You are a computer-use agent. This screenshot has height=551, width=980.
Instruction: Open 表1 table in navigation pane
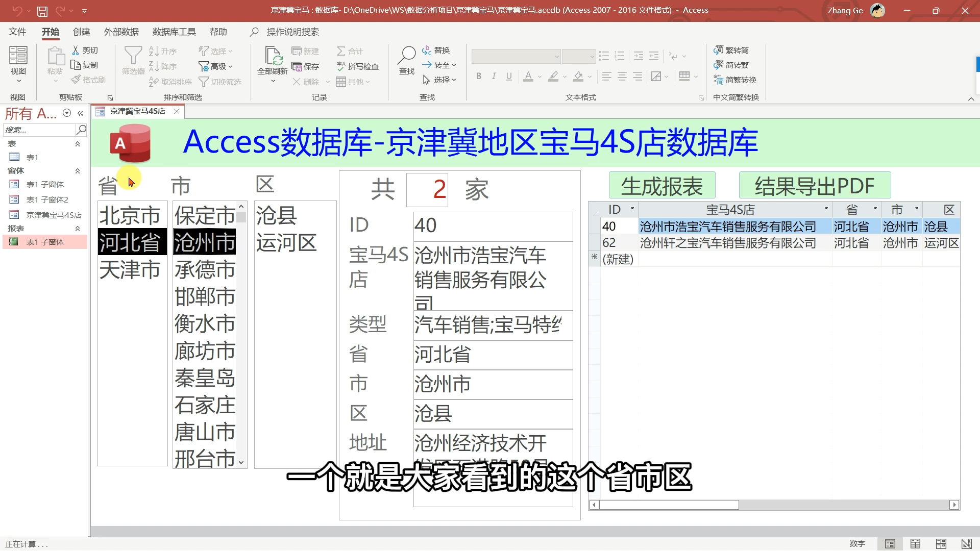tap(32, 157)
